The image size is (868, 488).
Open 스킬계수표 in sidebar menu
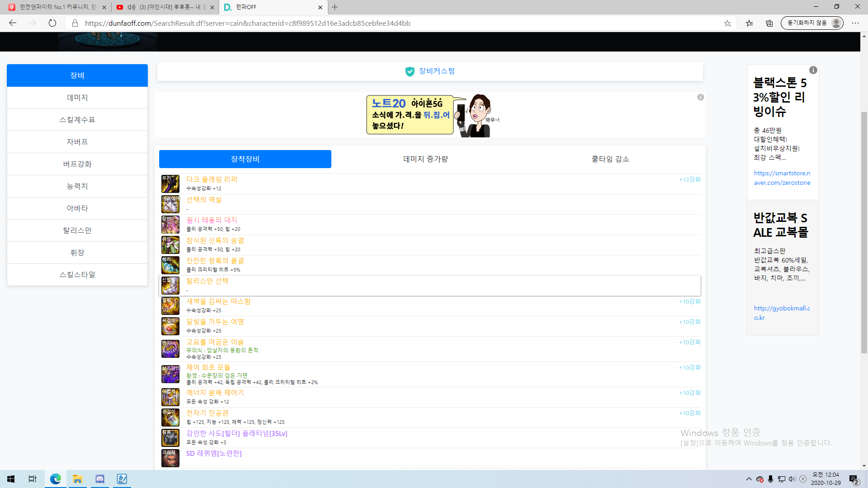[x=77, y=120]
